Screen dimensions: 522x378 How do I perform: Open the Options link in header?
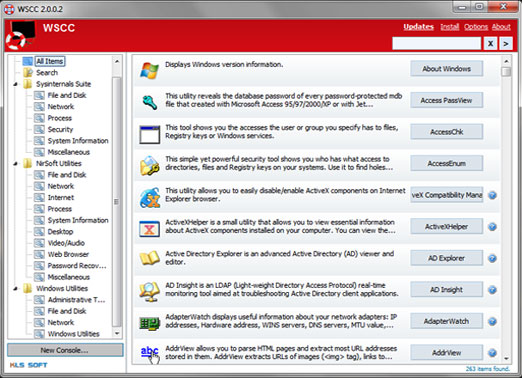point(476,27)
